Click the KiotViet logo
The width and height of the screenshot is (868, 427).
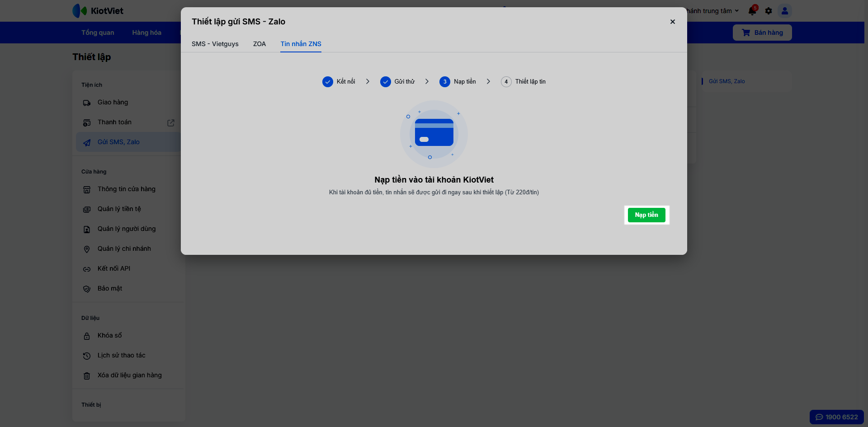(x=98, y=11)
